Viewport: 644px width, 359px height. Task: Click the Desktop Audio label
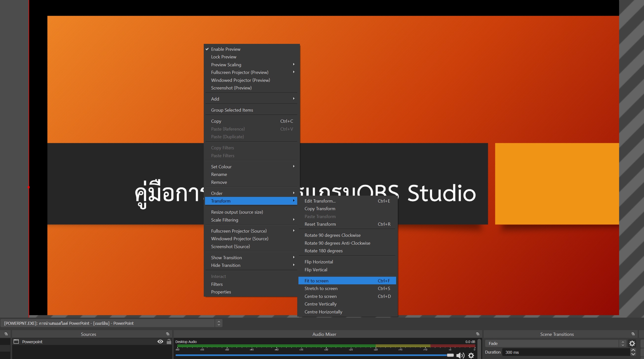[x=186, y=342]
